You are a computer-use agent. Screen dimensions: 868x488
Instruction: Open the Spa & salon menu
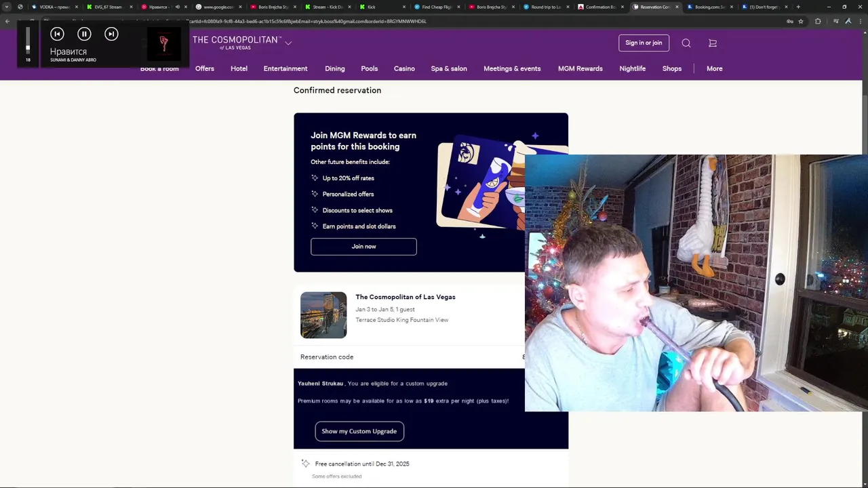click(449, 68)
